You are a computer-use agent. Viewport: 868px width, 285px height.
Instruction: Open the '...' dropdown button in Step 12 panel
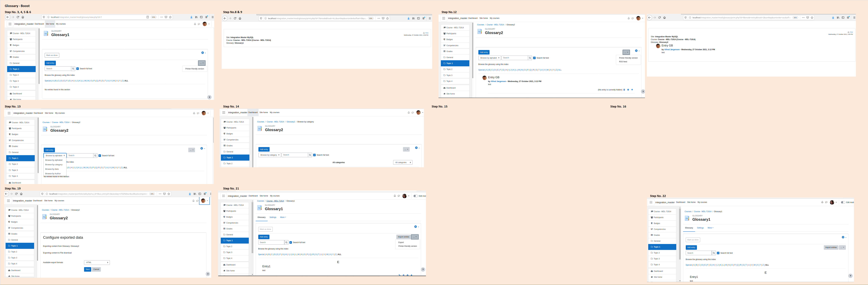[x=626, y=52]
